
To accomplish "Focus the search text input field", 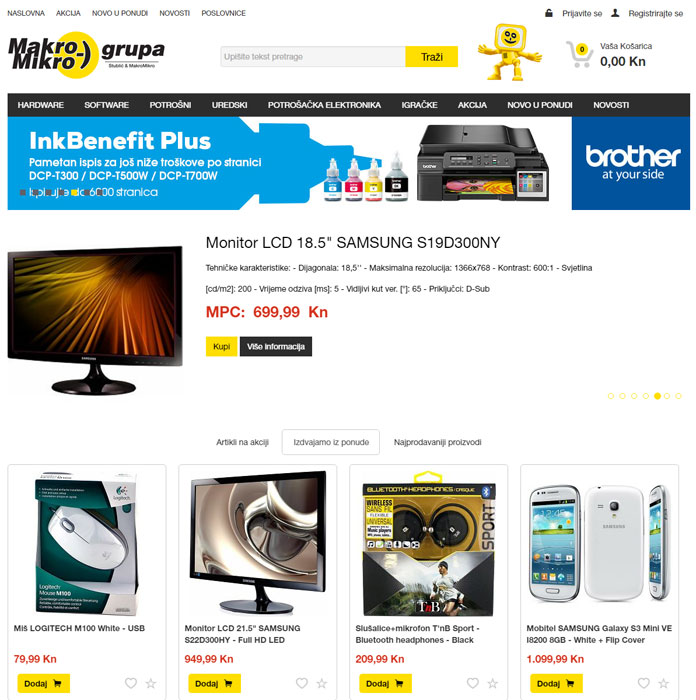I will [313, 57].
